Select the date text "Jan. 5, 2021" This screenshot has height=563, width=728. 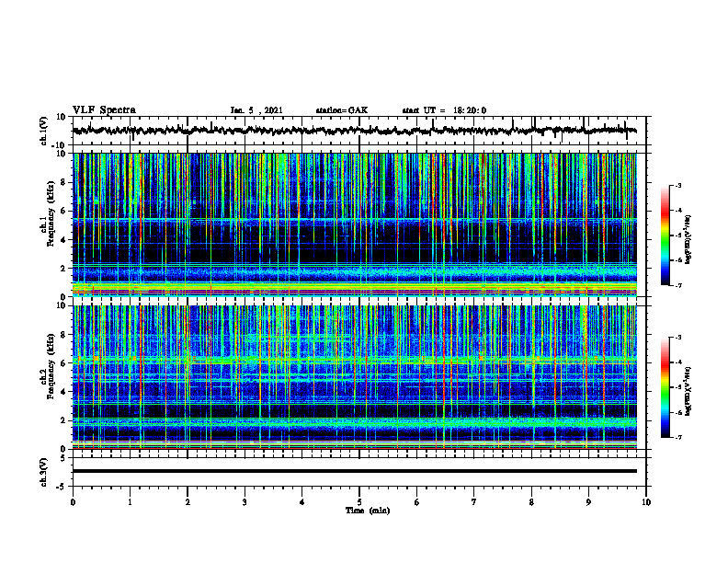(x=256, y=110)
